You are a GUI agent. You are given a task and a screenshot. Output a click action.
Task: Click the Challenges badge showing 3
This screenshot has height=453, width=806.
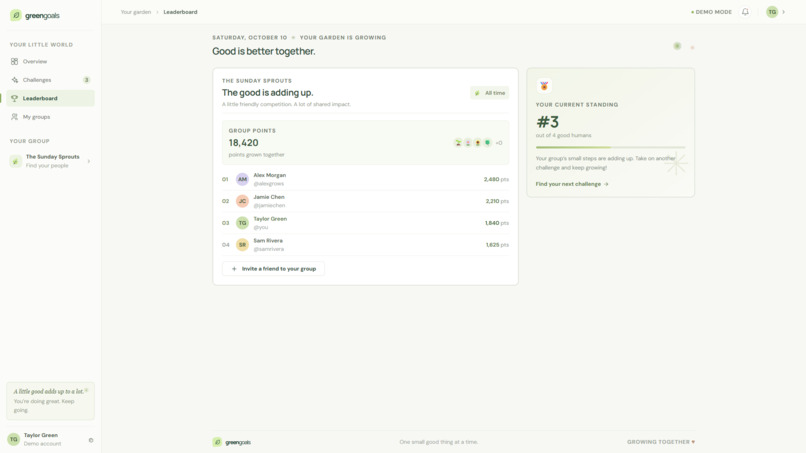(x=86, y=80)
